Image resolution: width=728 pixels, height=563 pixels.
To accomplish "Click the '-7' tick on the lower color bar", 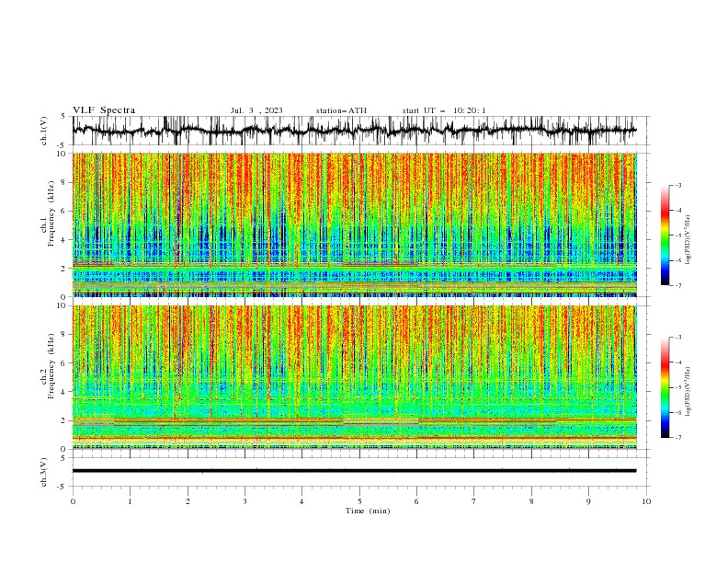I will [x=677, y=438].
